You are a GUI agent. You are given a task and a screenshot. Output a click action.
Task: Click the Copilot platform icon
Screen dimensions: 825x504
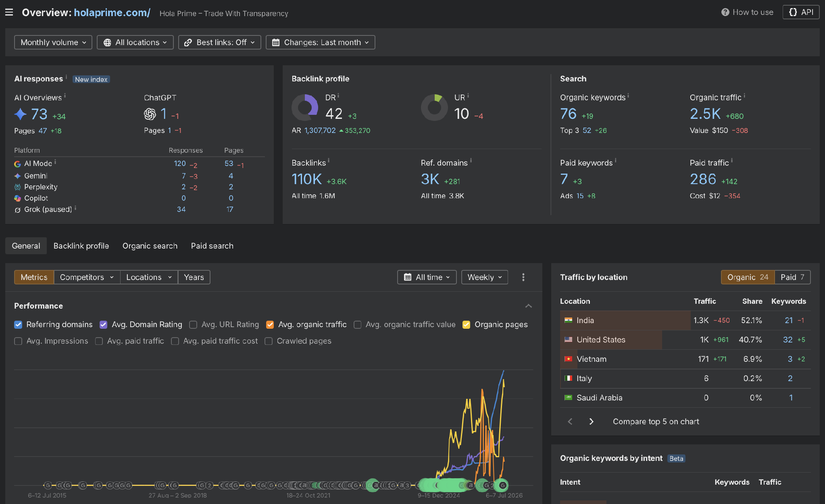pyautogui.click(x=17, y=198)
